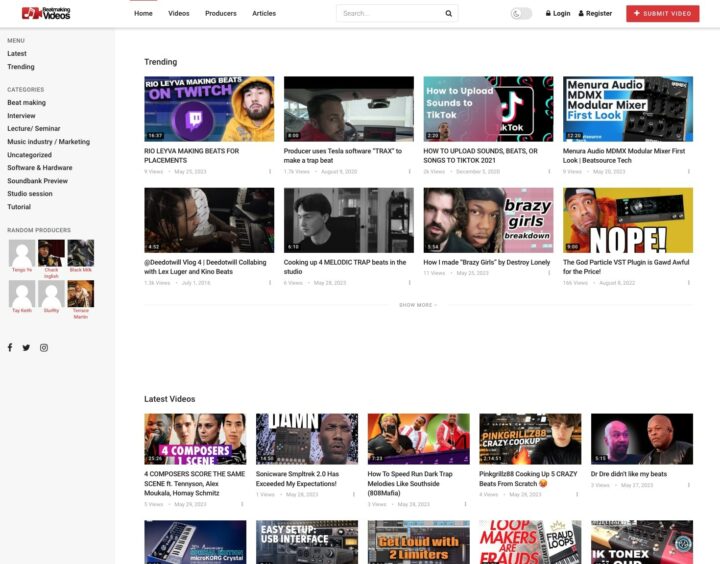Open options menu for God Particle video
Screen dimensions: 720x564
688,283
